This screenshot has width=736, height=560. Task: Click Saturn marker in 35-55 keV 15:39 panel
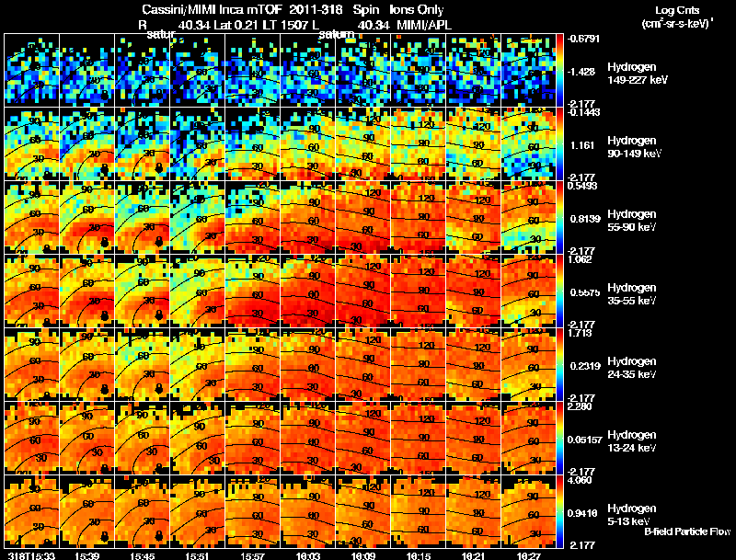(104, 315)
